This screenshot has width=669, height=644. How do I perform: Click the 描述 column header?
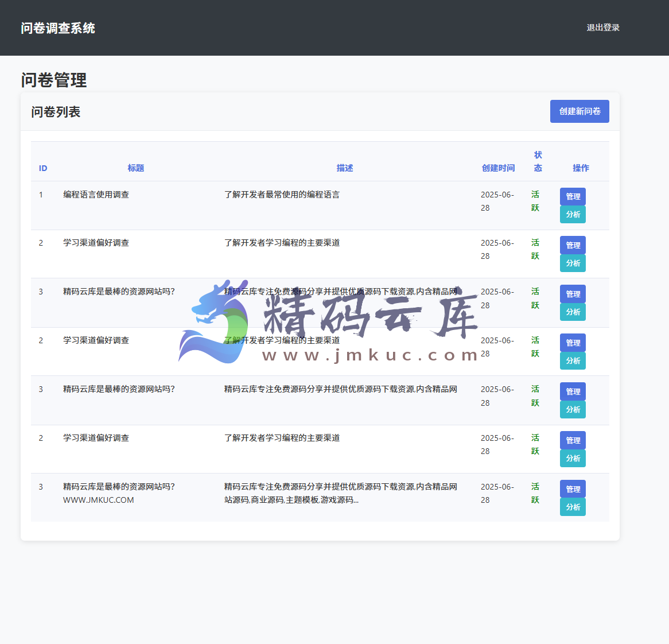(345, 168)
